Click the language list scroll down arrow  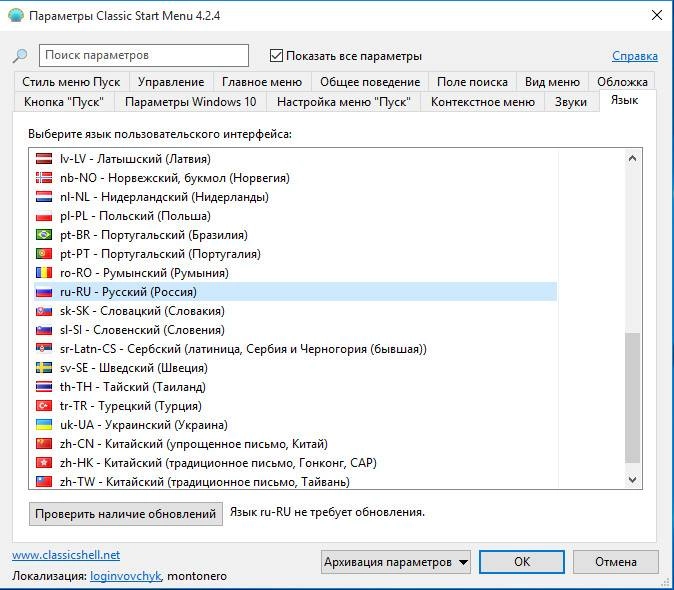tap(632, 480)
